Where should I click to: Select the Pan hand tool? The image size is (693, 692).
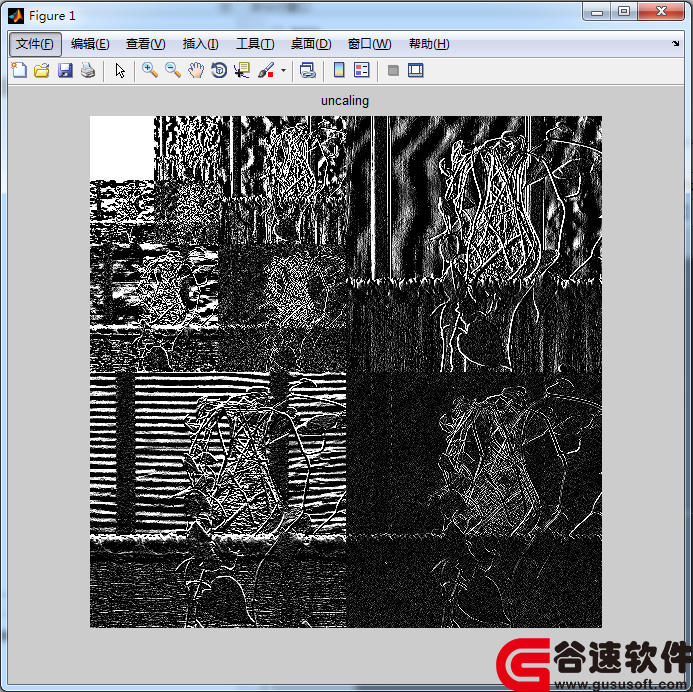(196, 70)
